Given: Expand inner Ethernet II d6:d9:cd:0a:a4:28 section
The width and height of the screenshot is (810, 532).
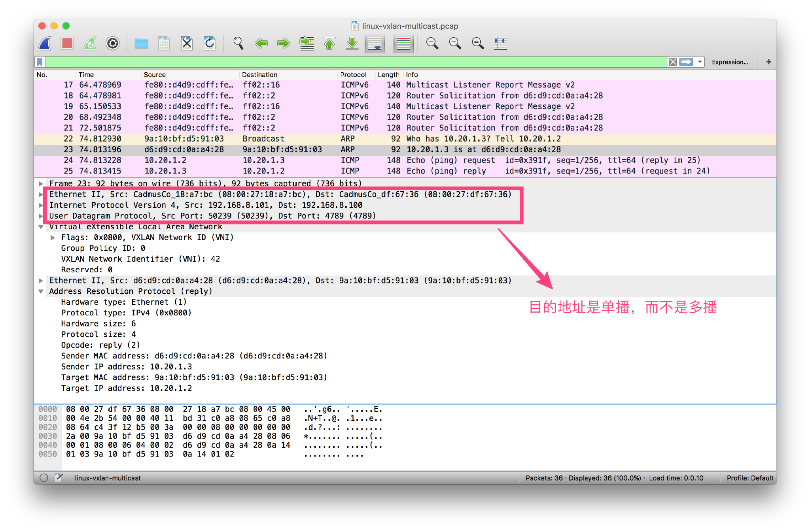Looking at the screenshot, I should tap(41, 281).
